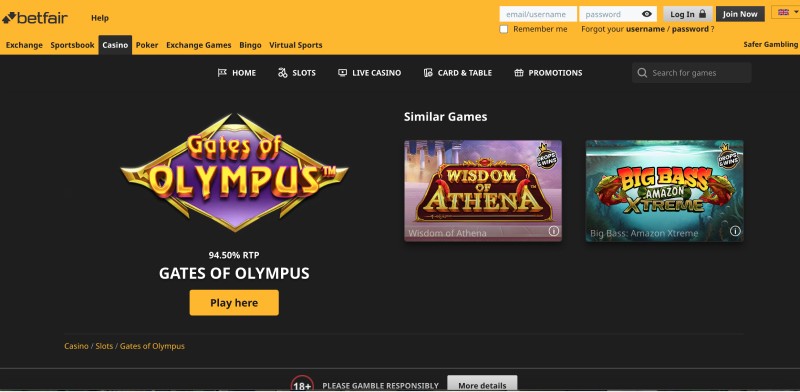Viewport: 800px width, 392px height.
Task: Click forgot password link
Action: 690,29
